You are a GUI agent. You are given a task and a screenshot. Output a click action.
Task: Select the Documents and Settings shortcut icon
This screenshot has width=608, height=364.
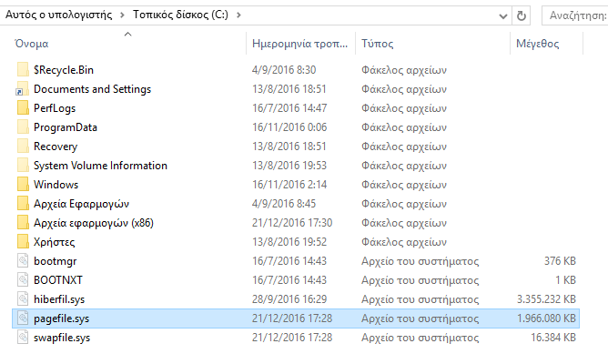[x=22, y=89]
